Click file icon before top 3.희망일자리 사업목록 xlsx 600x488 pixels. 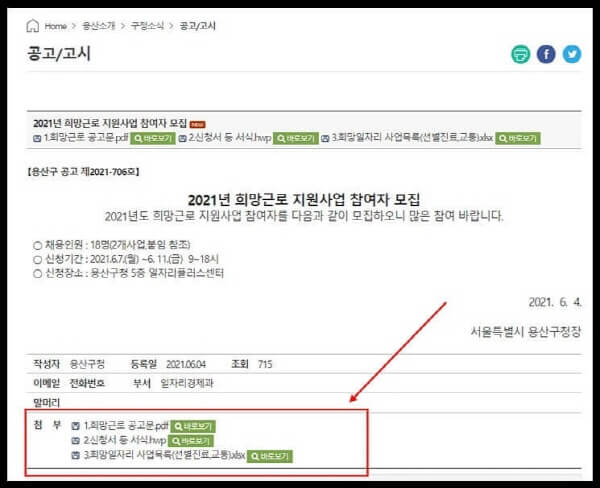(x=325, y=139)
